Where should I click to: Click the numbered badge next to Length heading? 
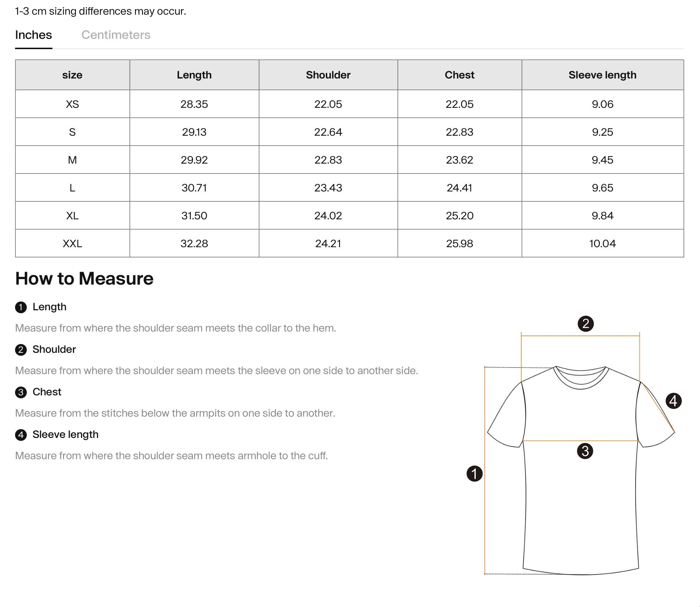click(21, 307)
